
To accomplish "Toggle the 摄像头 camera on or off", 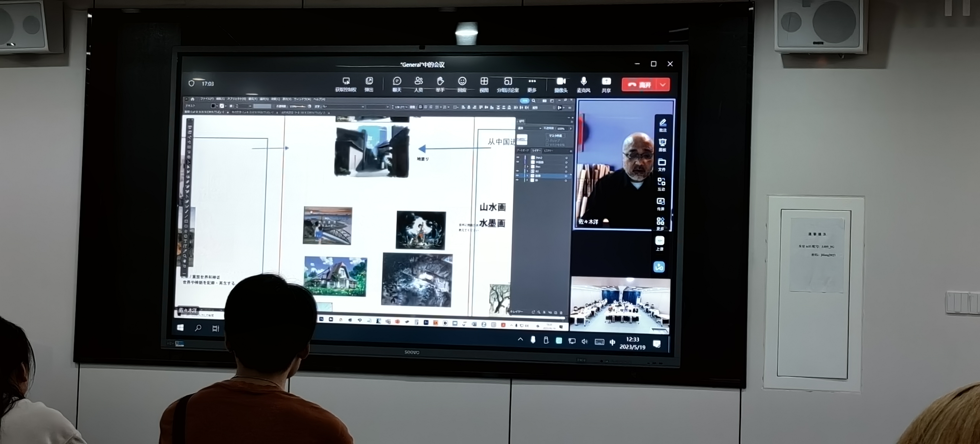I will tap(561, 81).
